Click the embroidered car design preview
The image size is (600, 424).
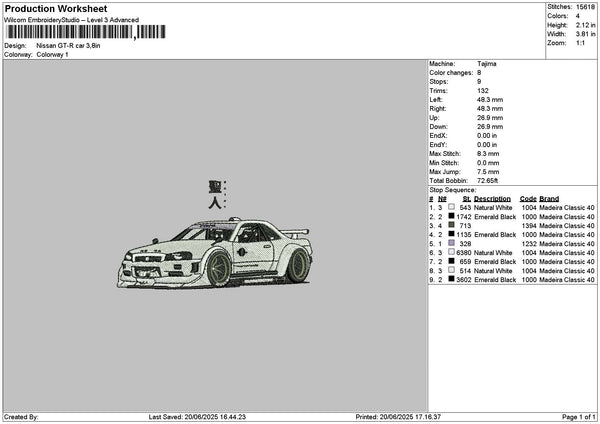coord(215,253)
